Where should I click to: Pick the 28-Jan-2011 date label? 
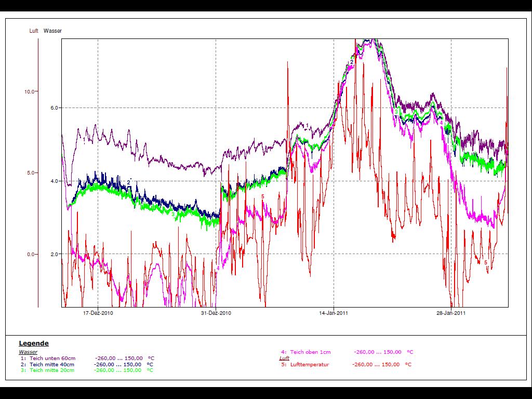[x=451, y=313]
